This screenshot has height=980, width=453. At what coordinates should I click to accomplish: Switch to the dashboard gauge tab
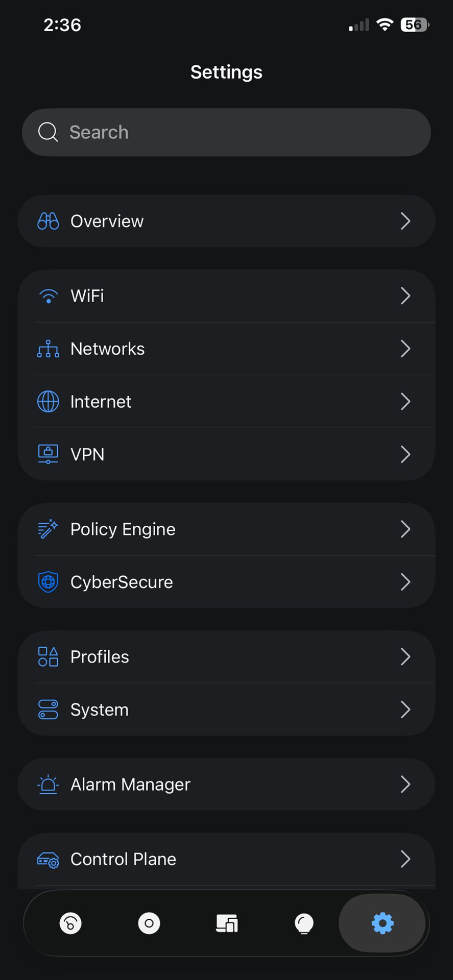pos(70,923)
